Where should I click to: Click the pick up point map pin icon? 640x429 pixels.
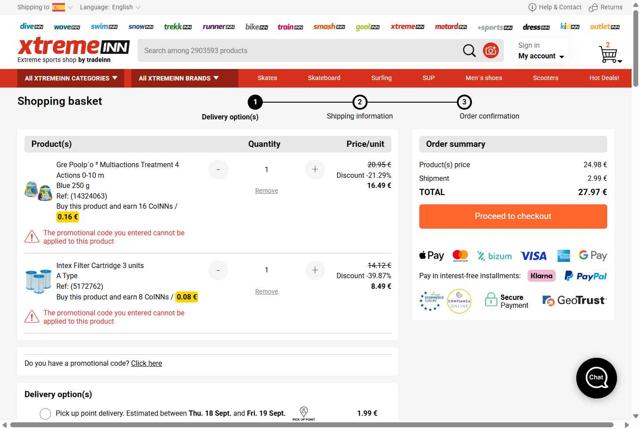pyautogui.click(x=304, y=413)
